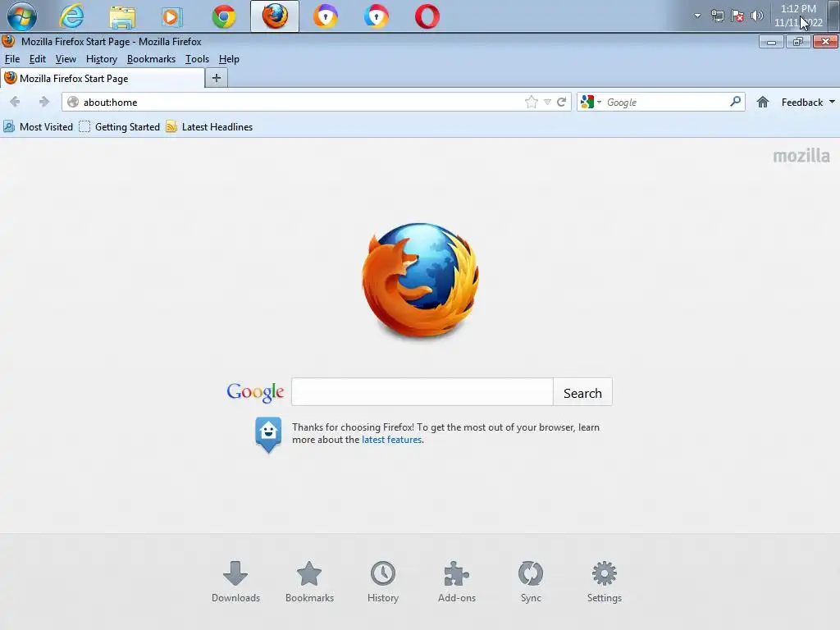Launch Opera browser from taskbar

427,16
